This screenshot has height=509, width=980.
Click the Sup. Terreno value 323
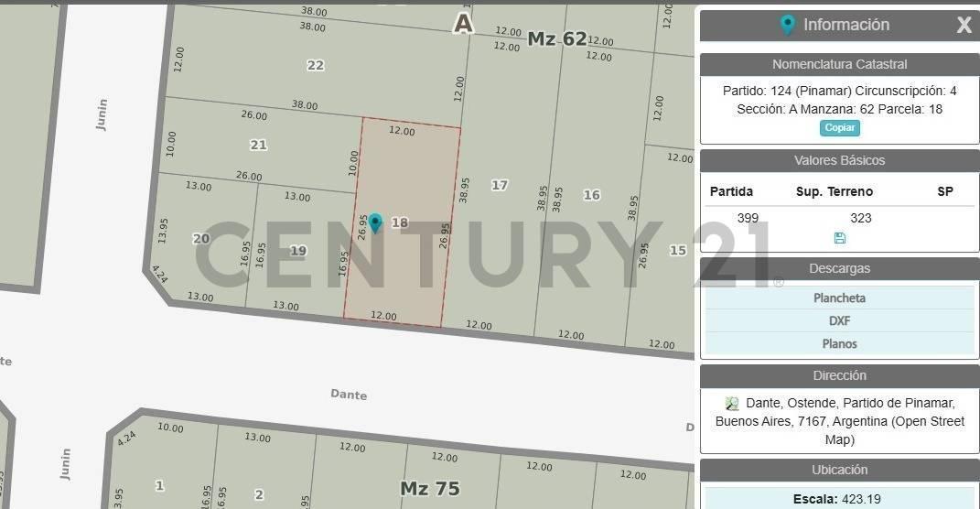point(861,218)
